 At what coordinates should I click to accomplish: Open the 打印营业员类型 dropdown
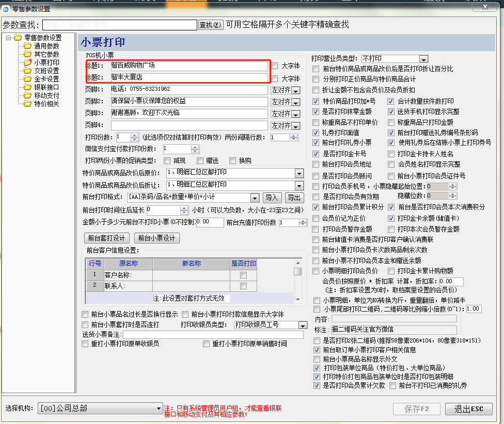point(423,59)
